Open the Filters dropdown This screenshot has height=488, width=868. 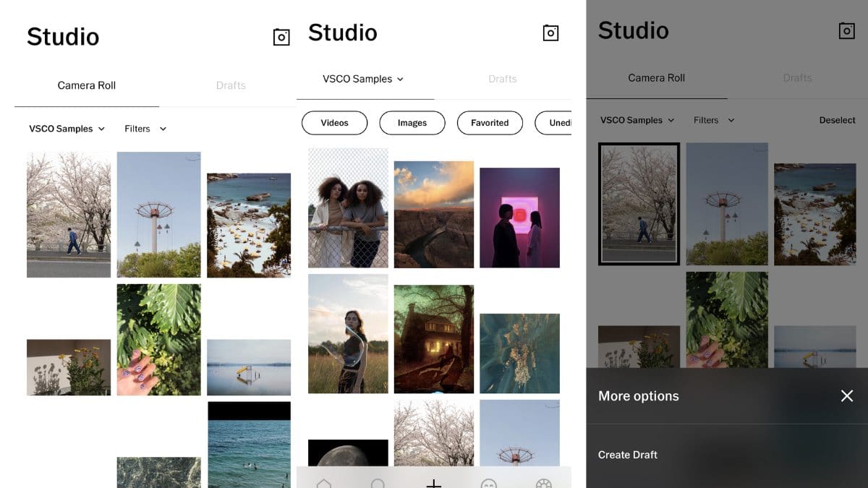(x=145, y=129)
